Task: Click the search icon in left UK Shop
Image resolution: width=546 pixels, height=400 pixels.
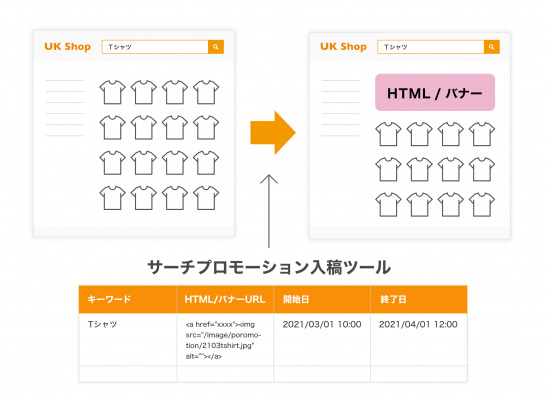Action: [216, 47]
